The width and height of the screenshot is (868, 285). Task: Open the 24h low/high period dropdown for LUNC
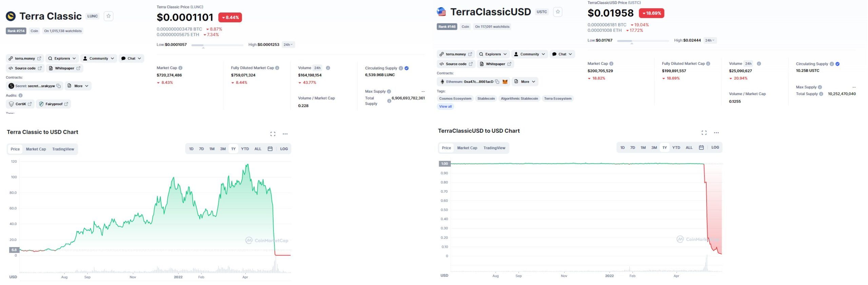(x=289, y=45)
